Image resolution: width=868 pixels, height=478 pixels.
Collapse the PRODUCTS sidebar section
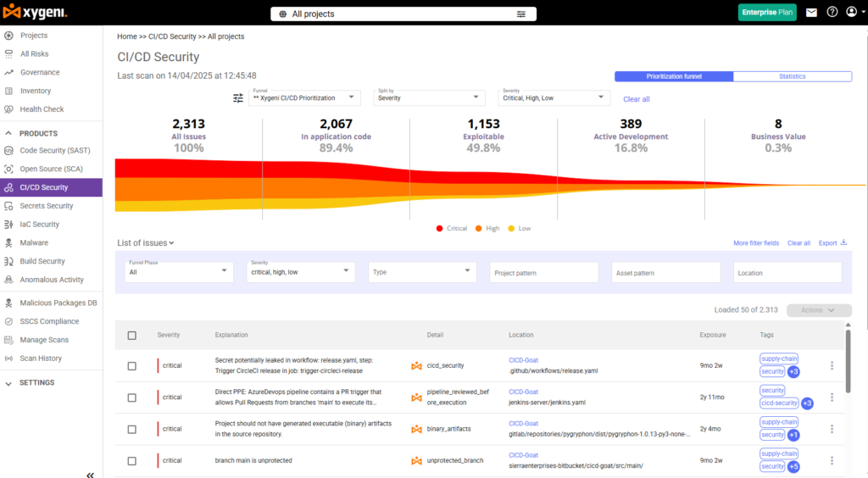tap(8, 133)
